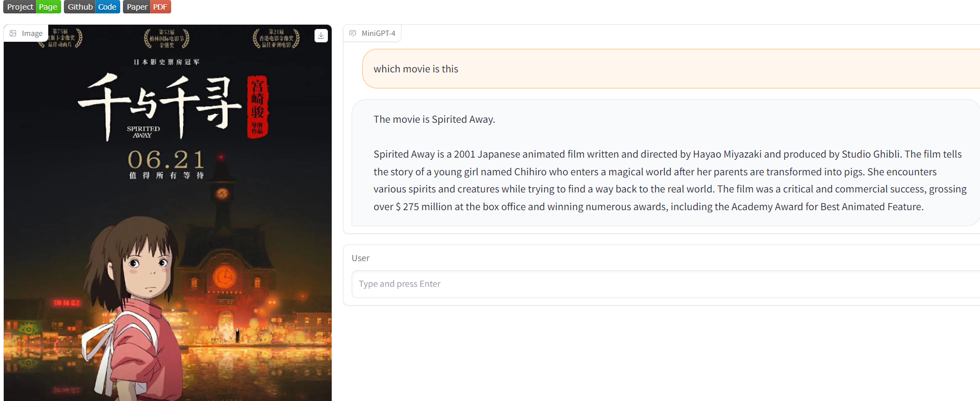The width and height of the screenshot is (980, 401).
Task: Open the Paper PDF badge link
Action: point(147,7)
